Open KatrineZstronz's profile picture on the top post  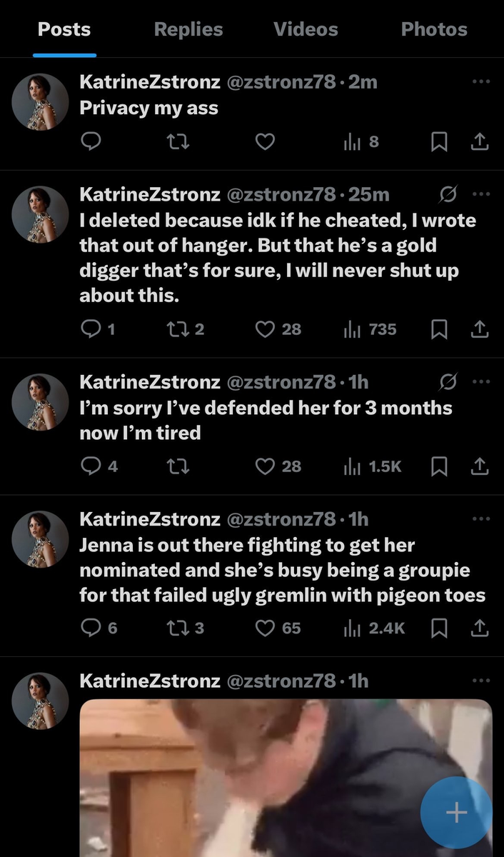(40, 101)
